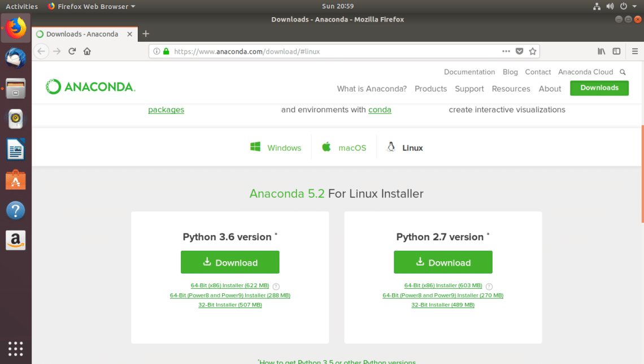Click the help icon beside the 622 MB installer
This screenshot has width=644, height=364.
click(276, 287)
